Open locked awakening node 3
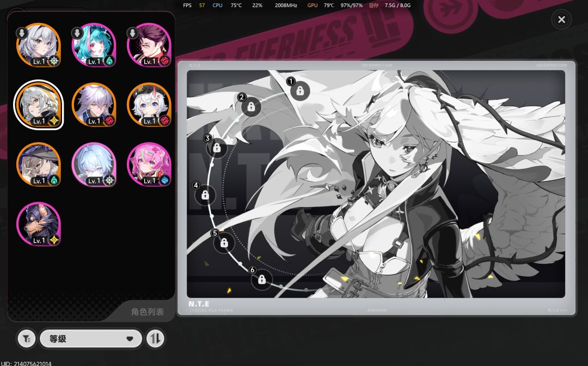Image resolution: width=588 pixels, height=366 pixels. point(217,148)
